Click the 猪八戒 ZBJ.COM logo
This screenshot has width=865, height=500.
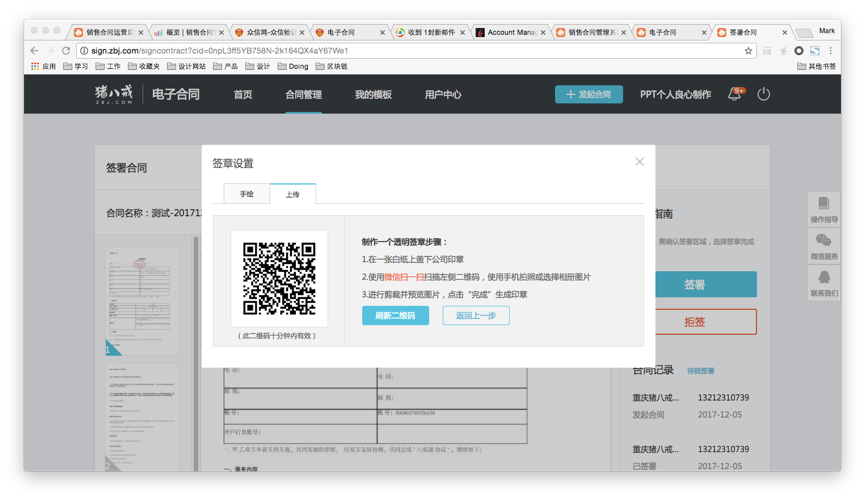pyautogui.click(x=114, y=94)
